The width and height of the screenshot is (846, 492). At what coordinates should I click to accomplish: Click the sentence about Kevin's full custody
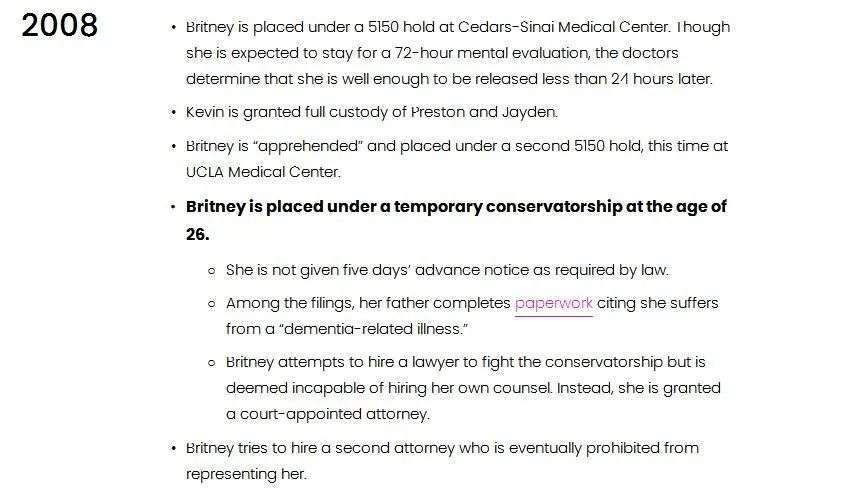pyautogui.click(x=371, y=112)
